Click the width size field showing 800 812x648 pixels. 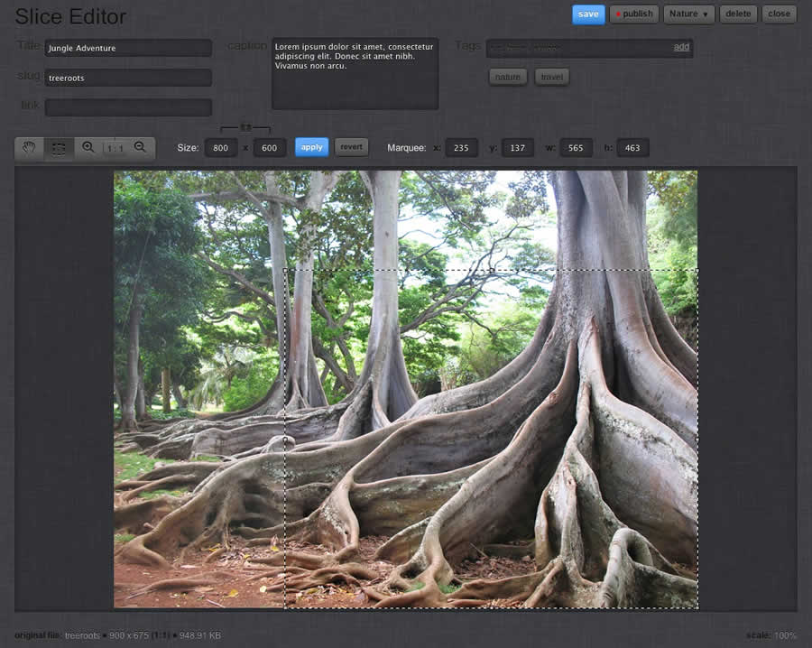(x=221, y=147)
